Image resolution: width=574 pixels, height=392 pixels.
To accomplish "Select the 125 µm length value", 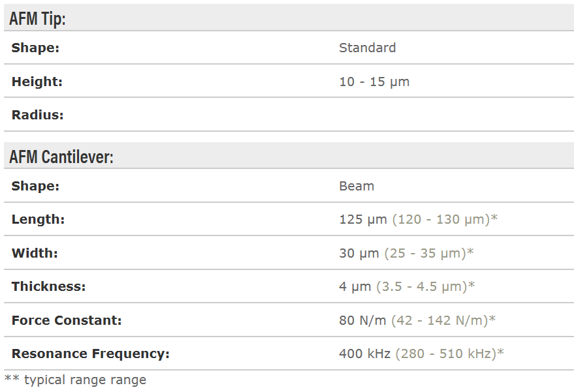I will point(363,219).
